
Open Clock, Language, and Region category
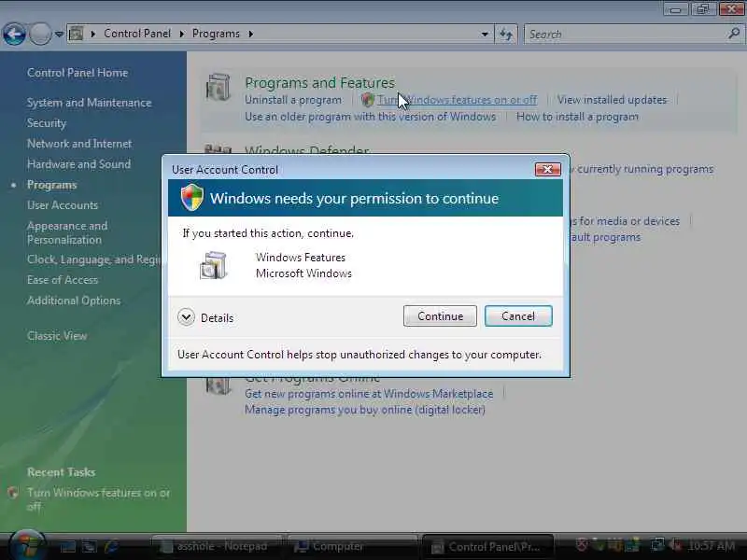[x=94, y=259]
